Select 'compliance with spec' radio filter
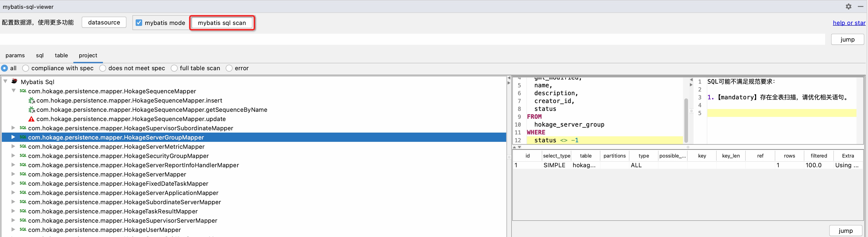 point(26,68)
